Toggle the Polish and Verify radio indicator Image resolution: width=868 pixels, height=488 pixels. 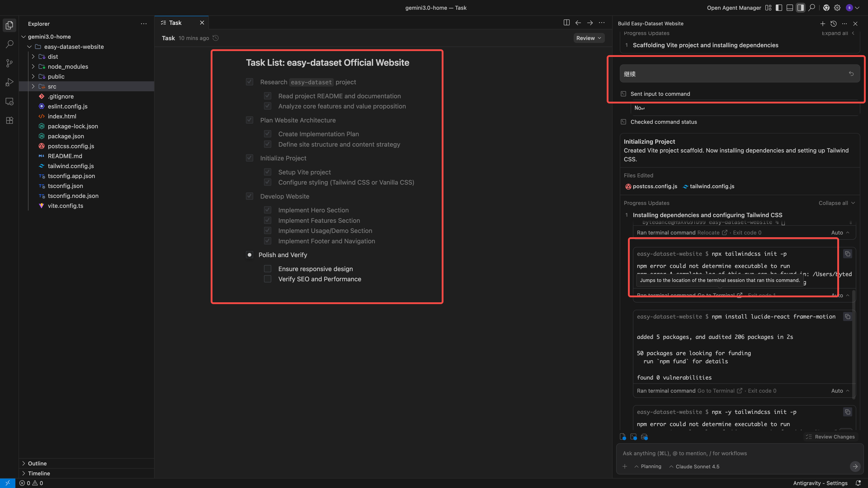pyautogui.click(x=249, y=255)
